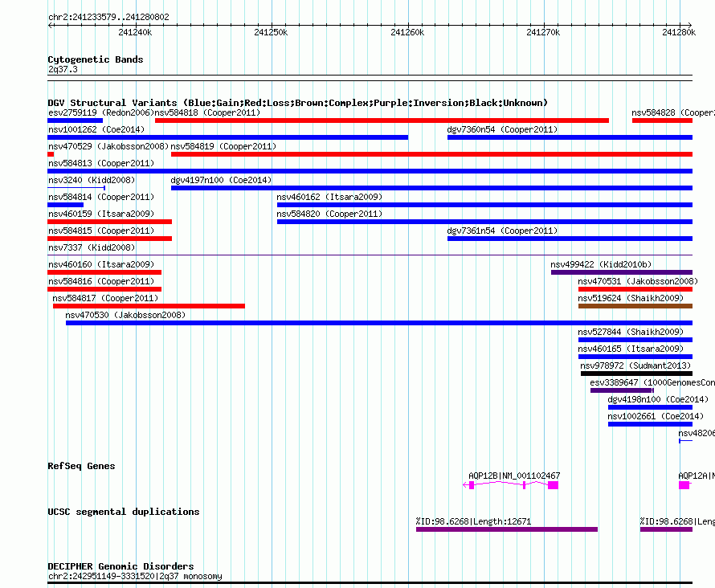Image resolution: width=715 pixels, height=588 pixels.
Task: Click the 241280k ruler position
Action: [x=679, y=33]
